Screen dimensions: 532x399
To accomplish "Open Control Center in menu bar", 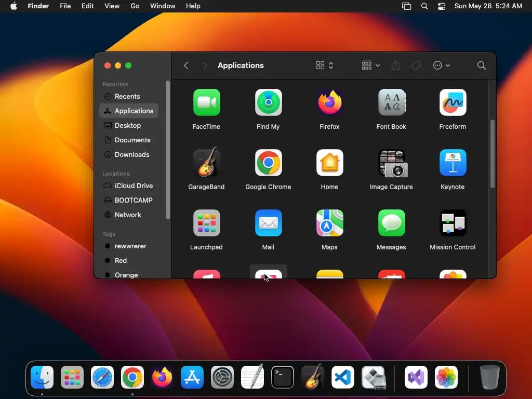I will pos(442,6).
